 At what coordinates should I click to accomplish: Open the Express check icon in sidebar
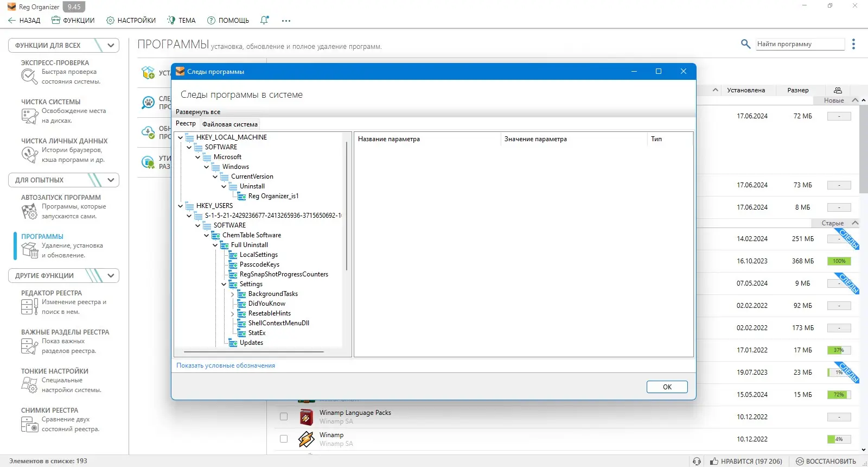[x=29, y=77]
